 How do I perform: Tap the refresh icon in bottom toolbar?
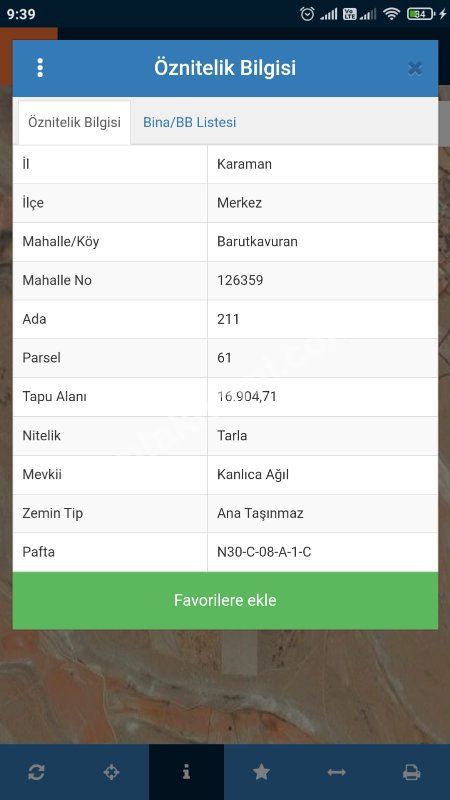coord(36,772)
